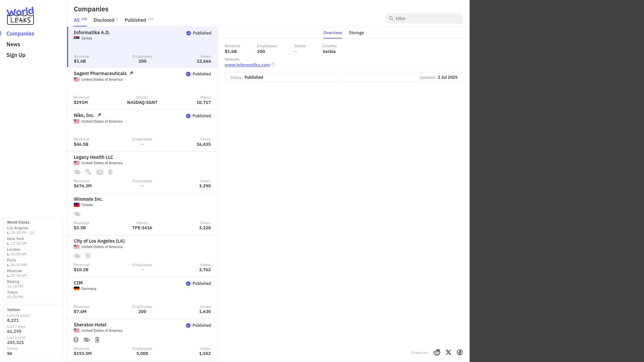
Task: Open the Legacy Health LLC entry
Action: point(143,172)
